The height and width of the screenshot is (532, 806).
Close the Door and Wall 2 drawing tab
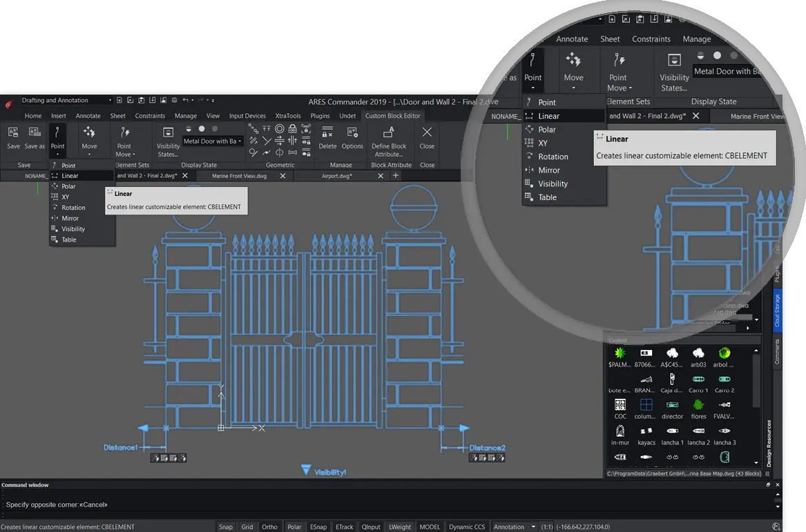click(x=185, y=176)
